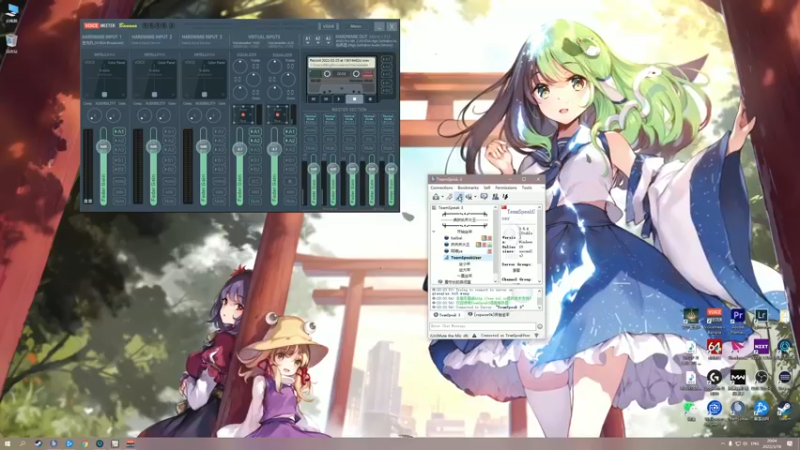Image resolution: width=800 pixels, height=450 pixels.
Task: Select the TeamSpeak 3 server tree root
Action: [x=451, y=208]
